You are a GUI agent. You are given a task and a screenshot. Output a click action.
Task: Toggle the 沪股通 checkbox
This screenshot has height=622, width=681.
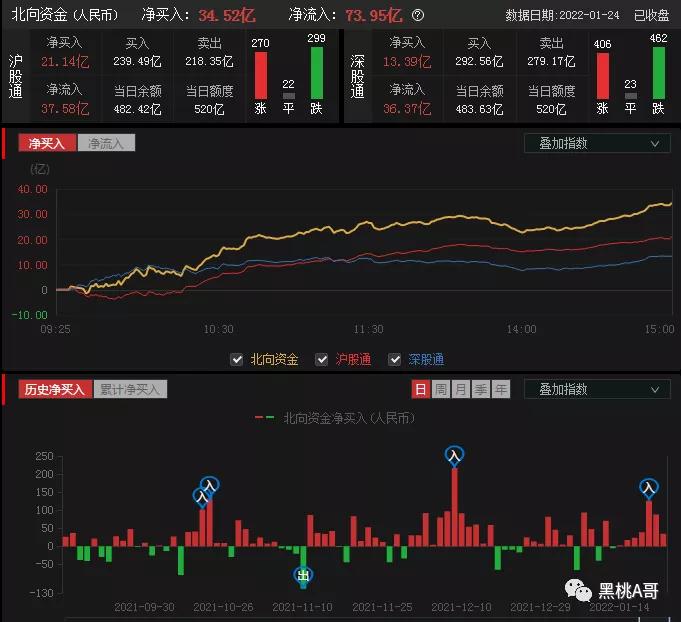(x=321, y=360)
